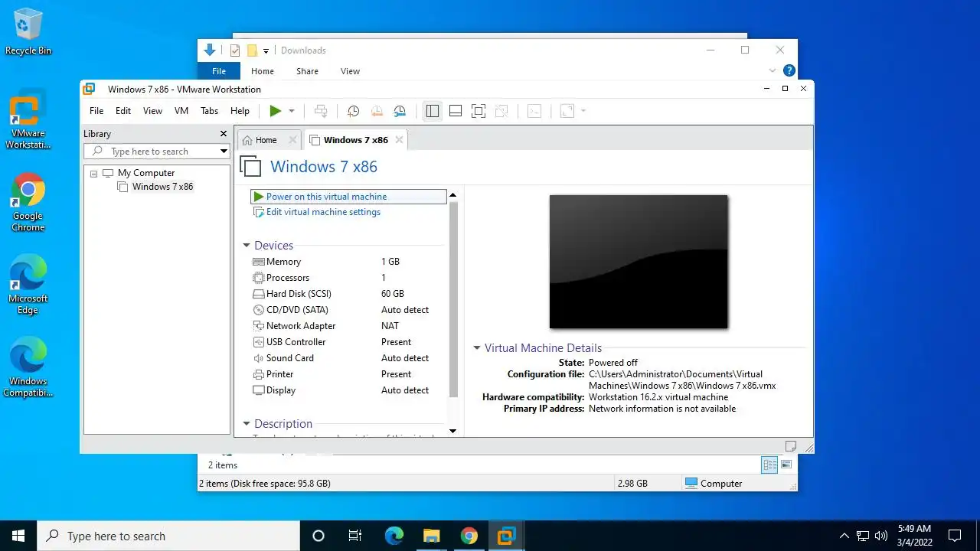Take a snapshot using the clock-plus icon
The image size is (980, 551).
coord(353,111)
